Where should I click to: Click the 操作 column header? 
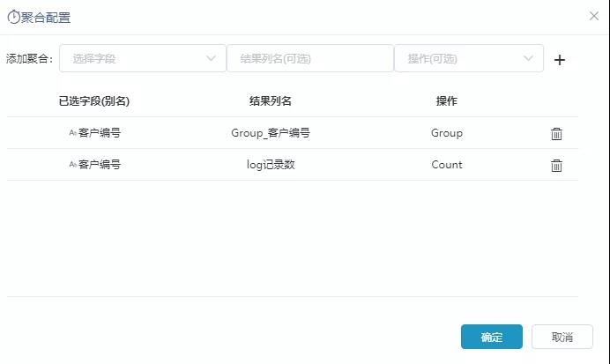[x=447, y=101]
